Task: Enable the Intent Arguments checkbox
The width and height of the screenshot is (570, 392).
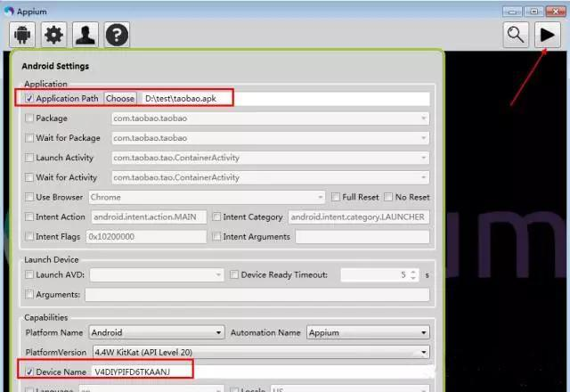Action: (216, 236)
